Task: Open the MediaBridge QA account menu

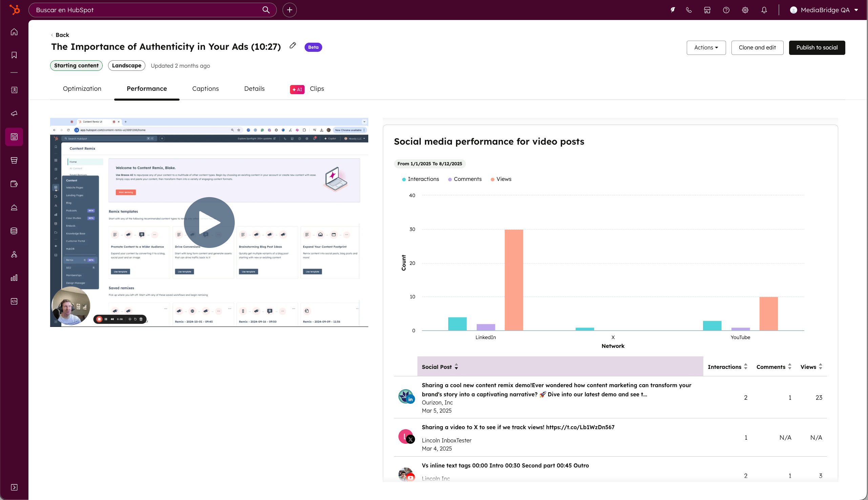Action: point(824,10)
